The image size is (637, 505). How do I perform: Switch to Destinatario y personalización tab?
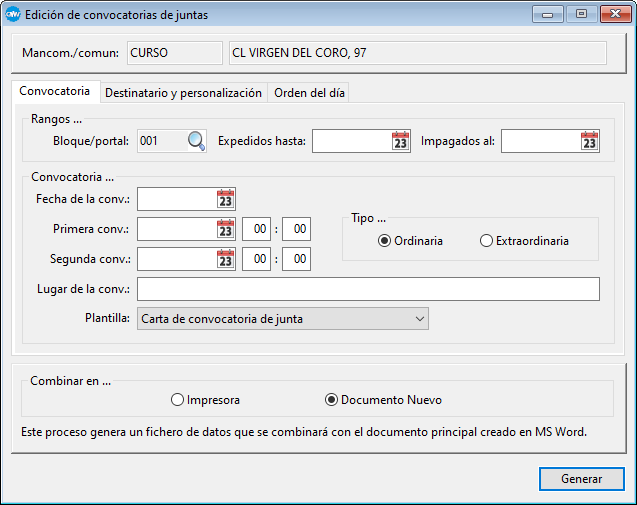tap(184, 93)
